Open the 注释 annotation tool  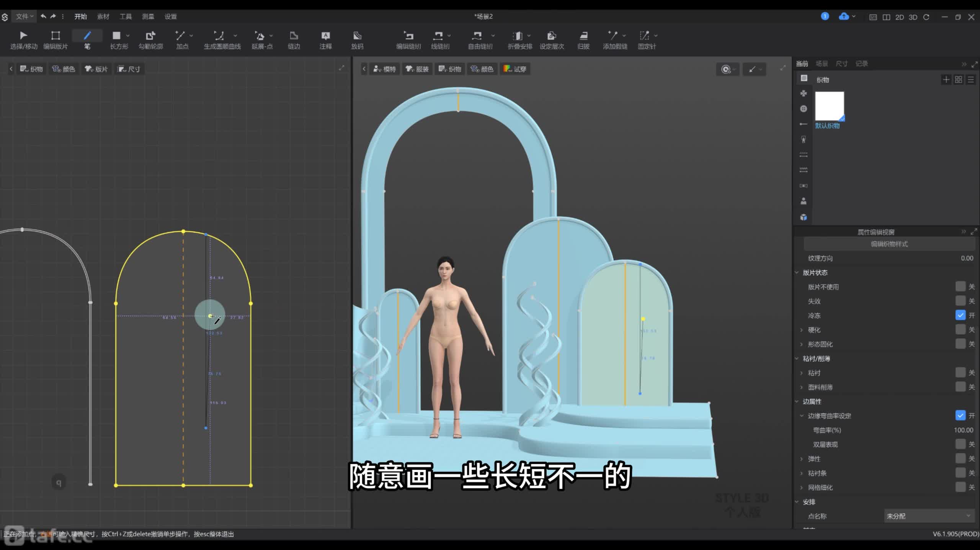[x=325, y=40]
